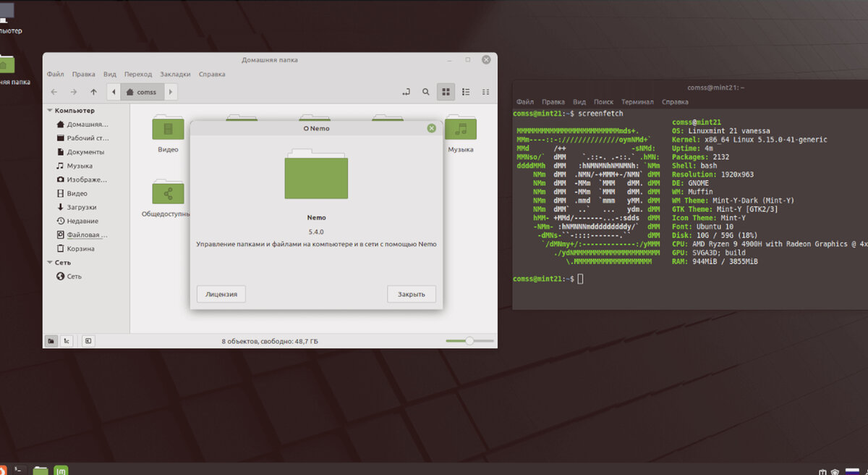
Task: Click the Домашняя папка window title bar
Action: (x=270, y=59)
